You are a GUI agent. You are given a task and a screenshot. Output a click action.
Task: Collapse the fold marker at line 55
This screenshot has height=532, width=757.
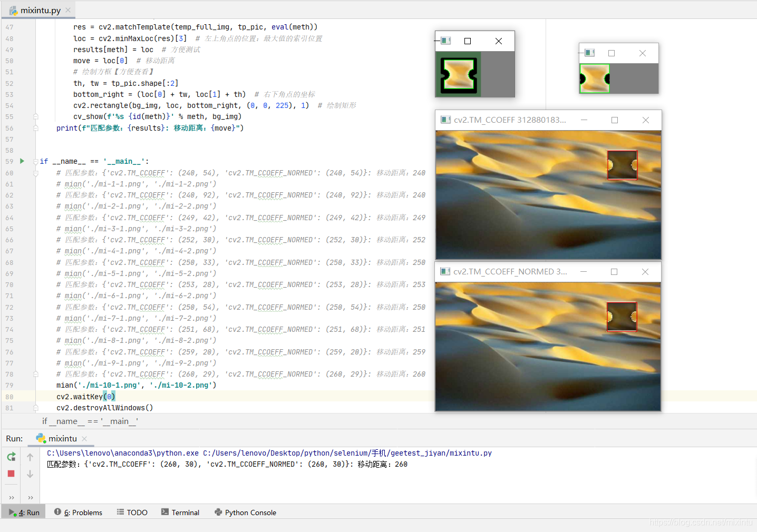tap(35, 116)
